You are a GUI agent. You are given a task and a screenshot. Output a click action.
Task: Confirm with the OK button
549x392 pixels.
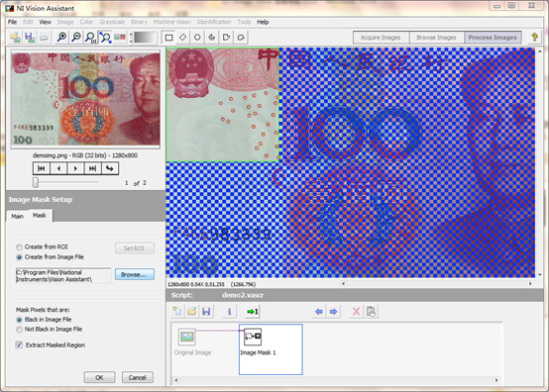[99, 377]
